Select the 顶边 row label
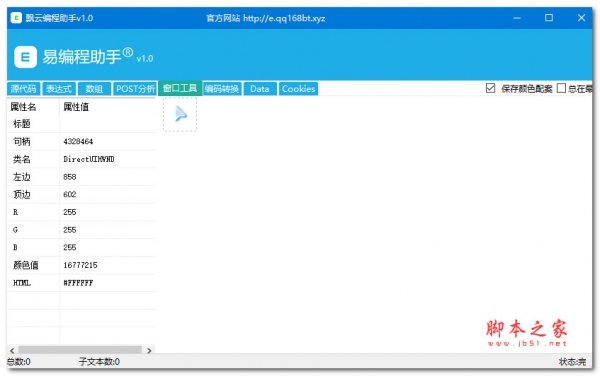The height and width of the screenshot is (376, 600). tap(22, 194)
